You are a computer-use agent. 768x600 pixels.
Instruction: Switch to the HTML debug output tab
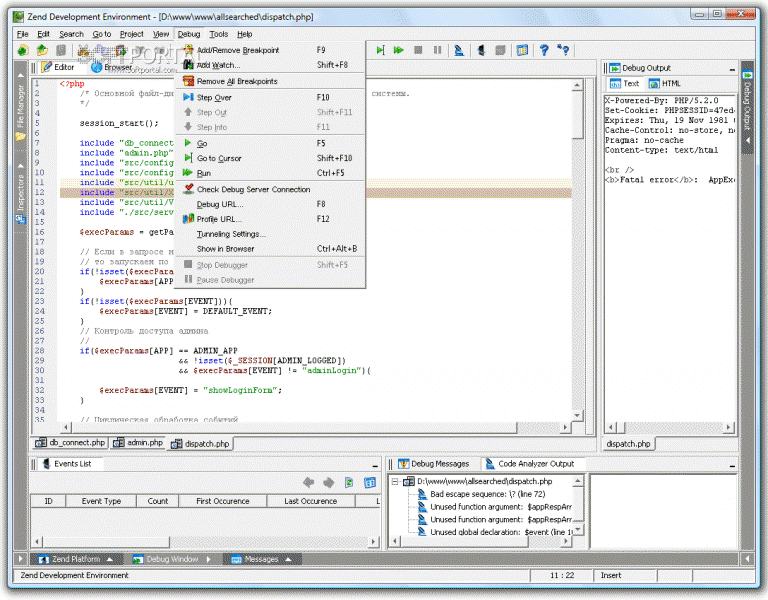(665, 84)
